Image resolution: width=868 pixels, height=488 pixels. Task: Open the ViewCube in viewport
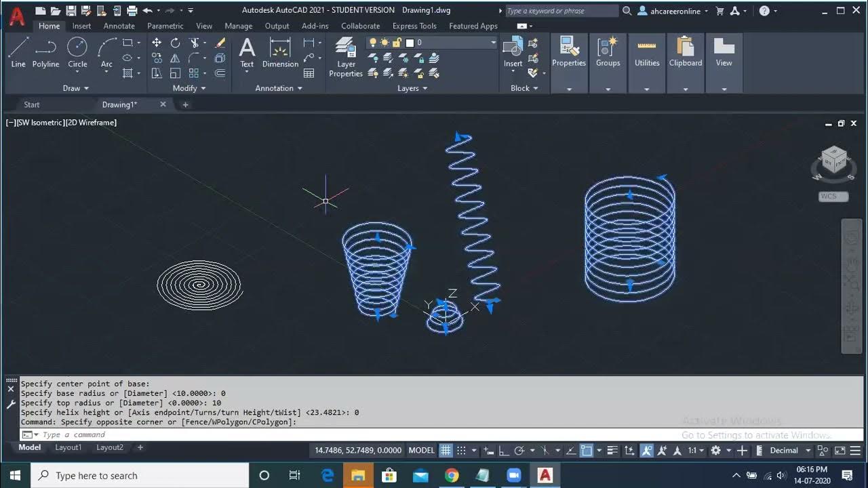point(833,163)
